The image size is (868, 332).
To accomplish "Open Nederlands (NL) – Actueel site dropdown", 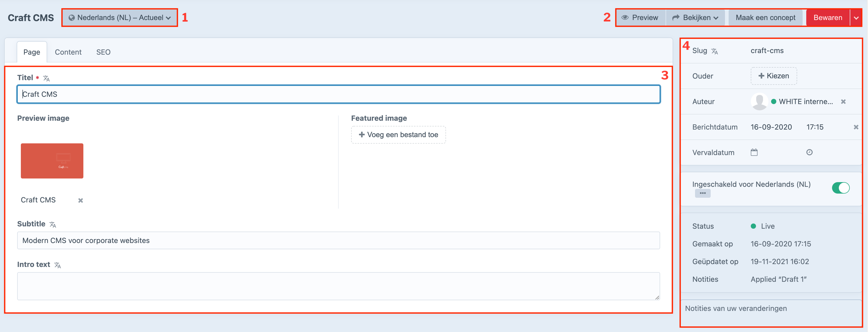I will coord(120,17).
